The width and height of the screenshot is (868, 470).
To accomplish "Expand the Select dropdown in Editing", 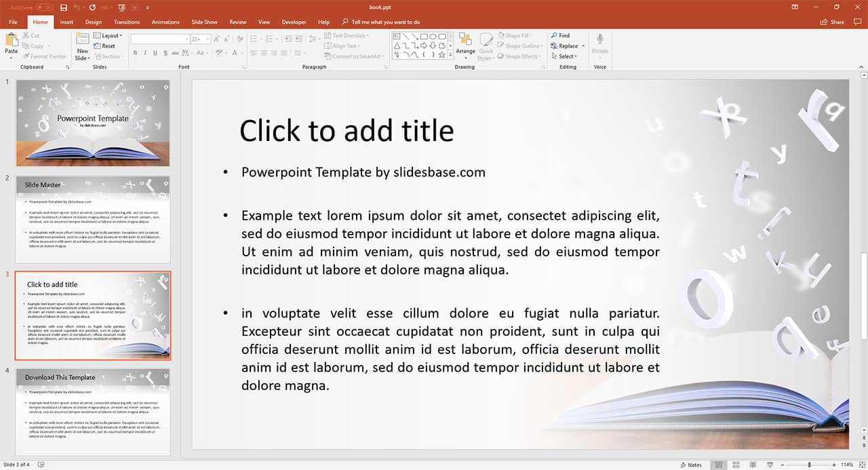I will [567, 56].
